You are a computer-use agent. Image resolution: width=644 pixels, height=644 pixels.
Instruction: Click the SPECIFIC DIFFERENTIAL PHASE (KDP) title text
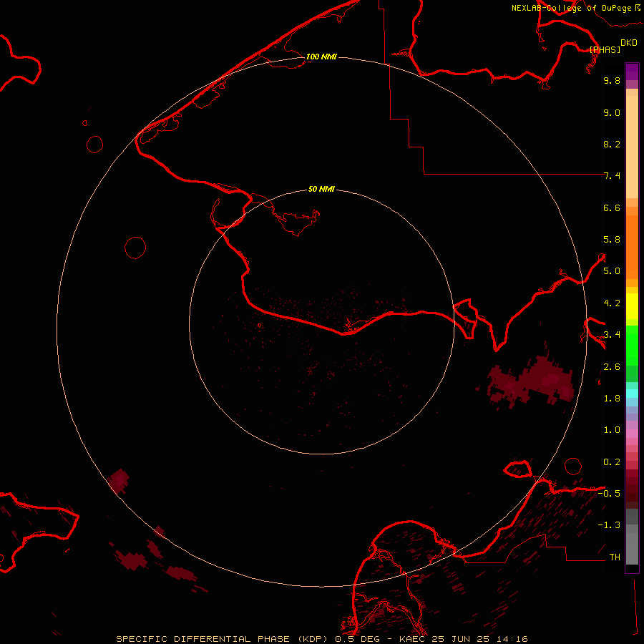coord(222,639)
